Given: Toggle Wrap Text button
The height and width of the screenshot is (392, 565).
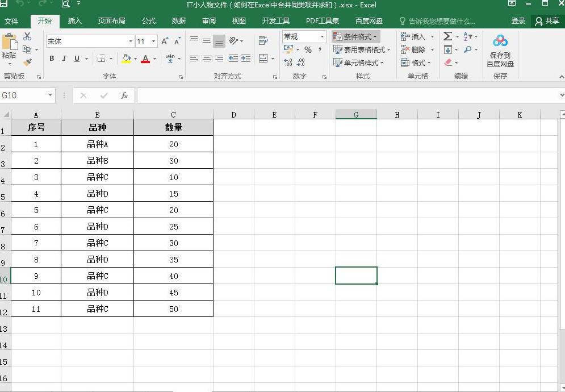Looking at the screenshot, I should click(x=263, y=41).
